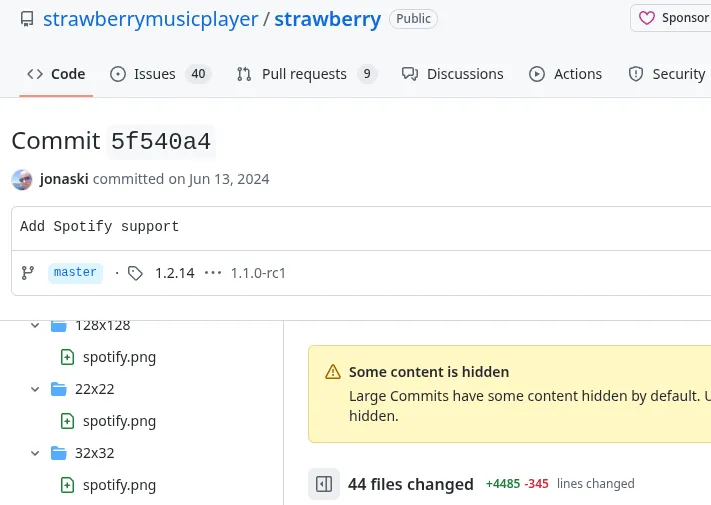
Task: Collapse the 128x128 folder chevron
Action: [36, 326]
